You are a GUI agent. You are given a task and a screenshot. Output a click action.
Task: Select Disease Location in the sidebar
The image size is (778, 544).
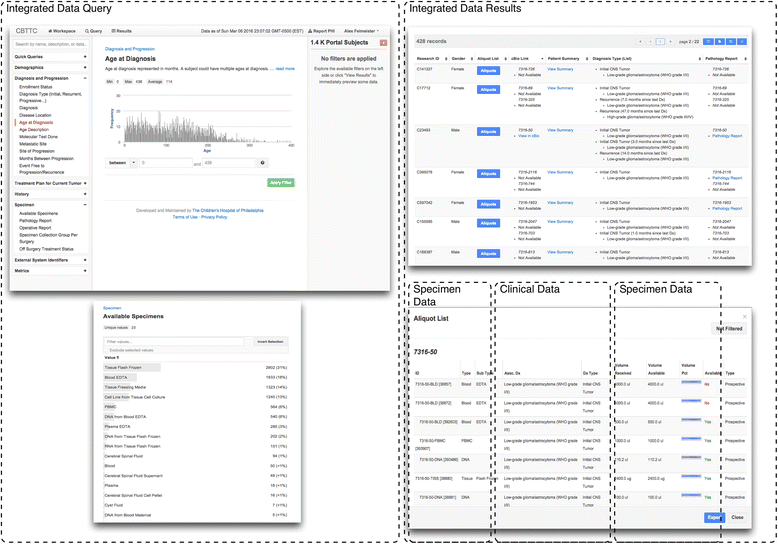click(x=35, y=115)
